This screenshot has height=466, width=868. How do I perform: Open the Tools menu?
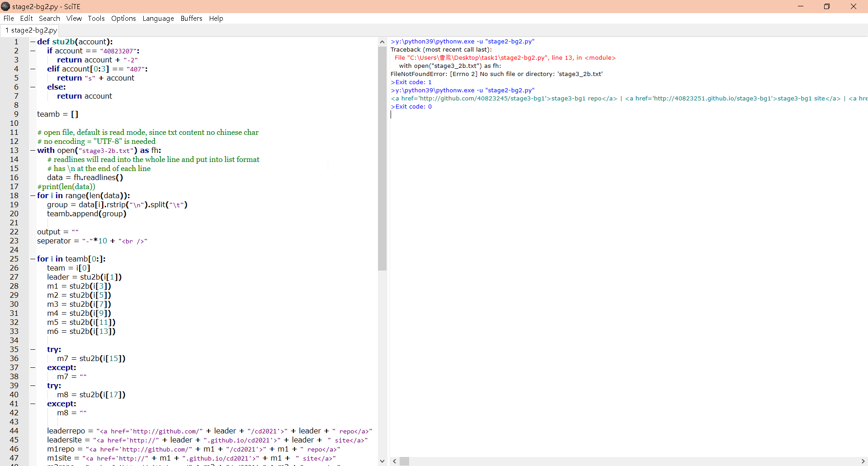click(96, 19)
